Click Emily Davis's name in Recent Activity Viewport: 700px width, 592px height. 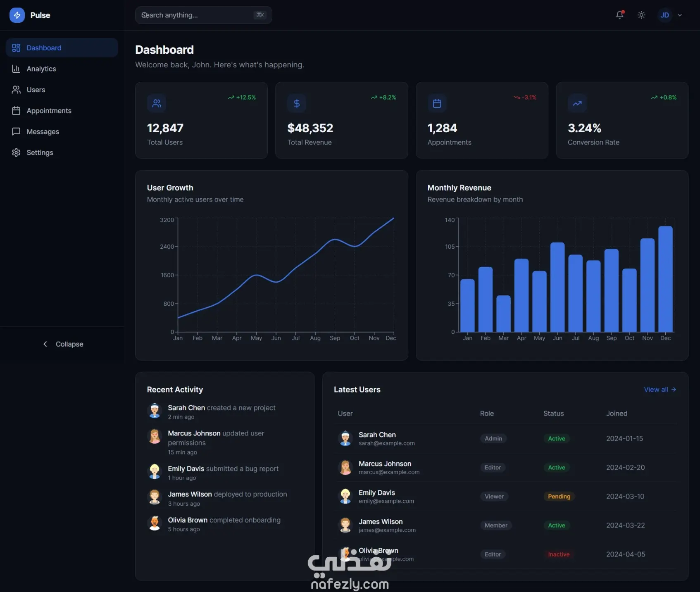(x=186, y=468)
